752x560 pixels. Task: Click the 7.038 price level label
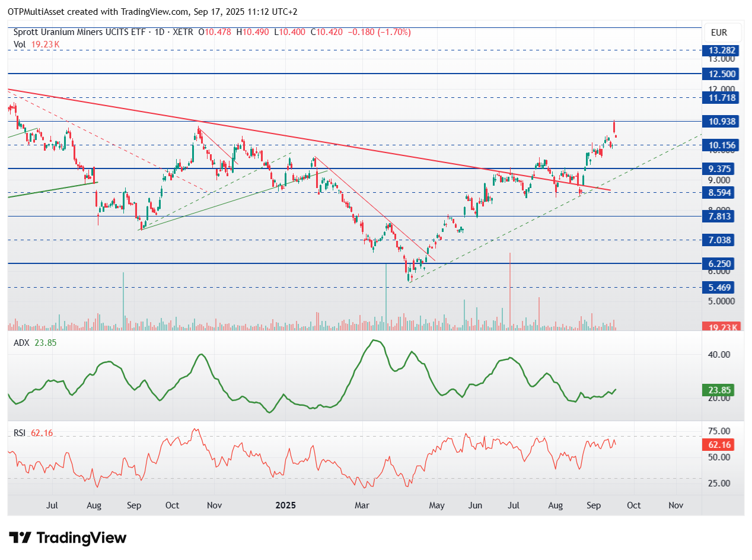click(x=719, y=240)
